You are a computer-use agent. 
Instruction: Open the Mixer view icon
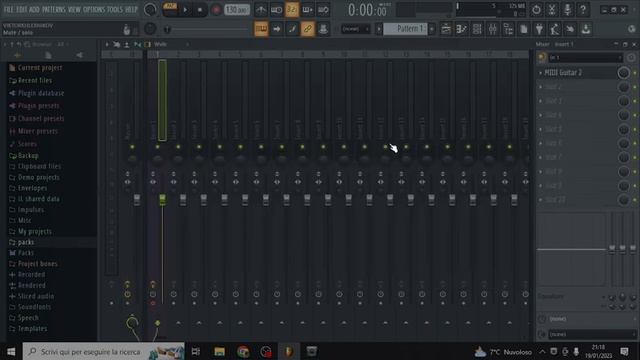pyautogui.click(x=493, y=29)
